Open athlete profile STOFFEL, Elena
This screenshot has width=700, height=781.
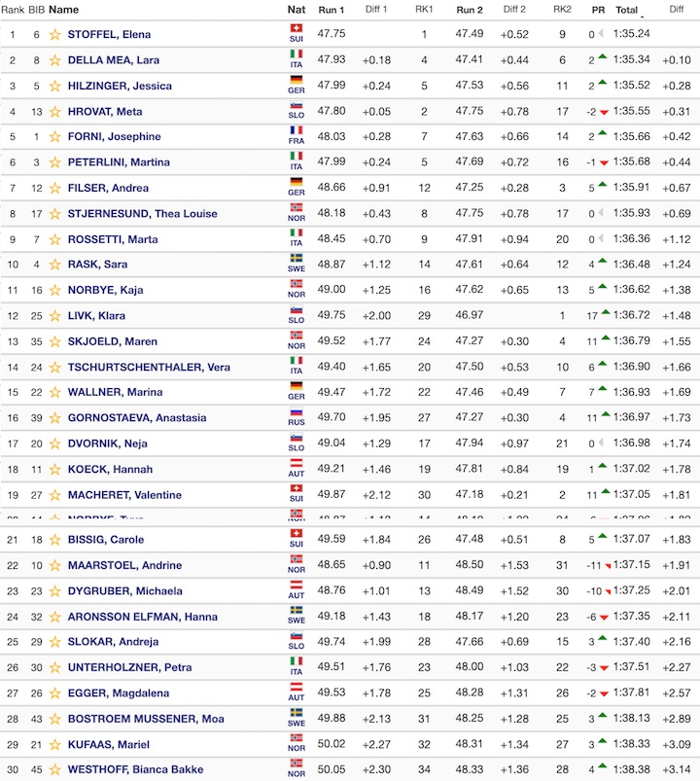[x=109, y=34]
